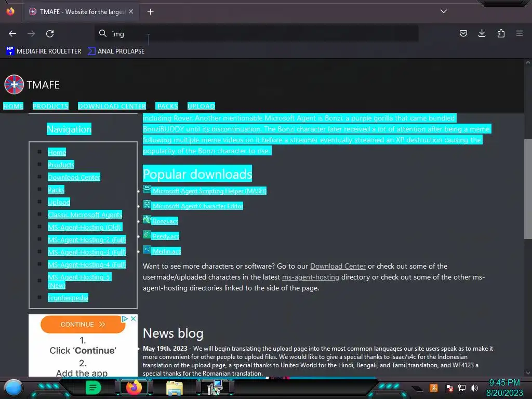Screen dimensions: 532x399
Task: Expand the list all tabs chevron
Action: tap(444, 11)
